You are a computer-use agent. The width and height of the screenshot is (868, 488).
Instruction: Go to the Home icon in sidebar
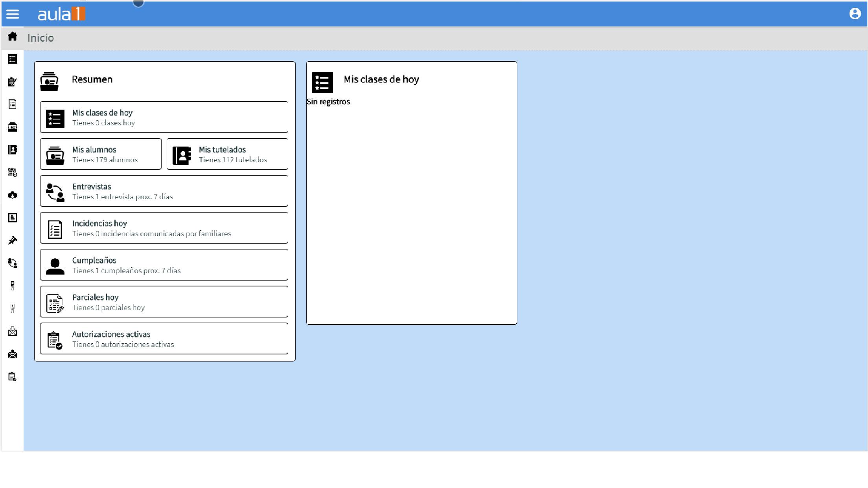[x=13, y=37]
